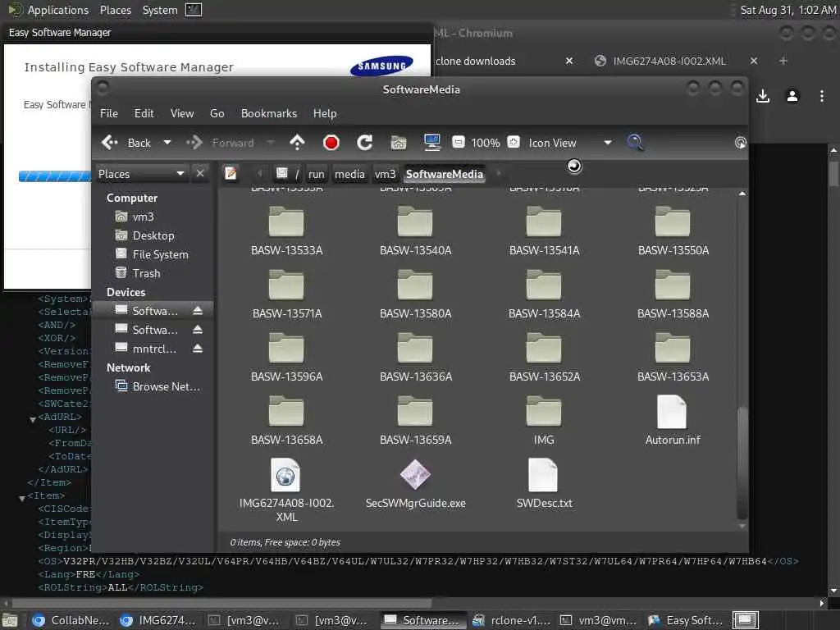Zoom in with the plus icon
Image resolution: width=840 pixels, height=630 pixels.
click(514, 142)
